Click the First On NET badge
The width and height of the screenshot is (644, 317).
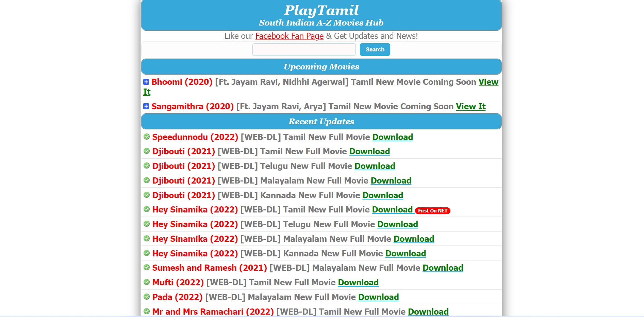click(x=433, y=211)
